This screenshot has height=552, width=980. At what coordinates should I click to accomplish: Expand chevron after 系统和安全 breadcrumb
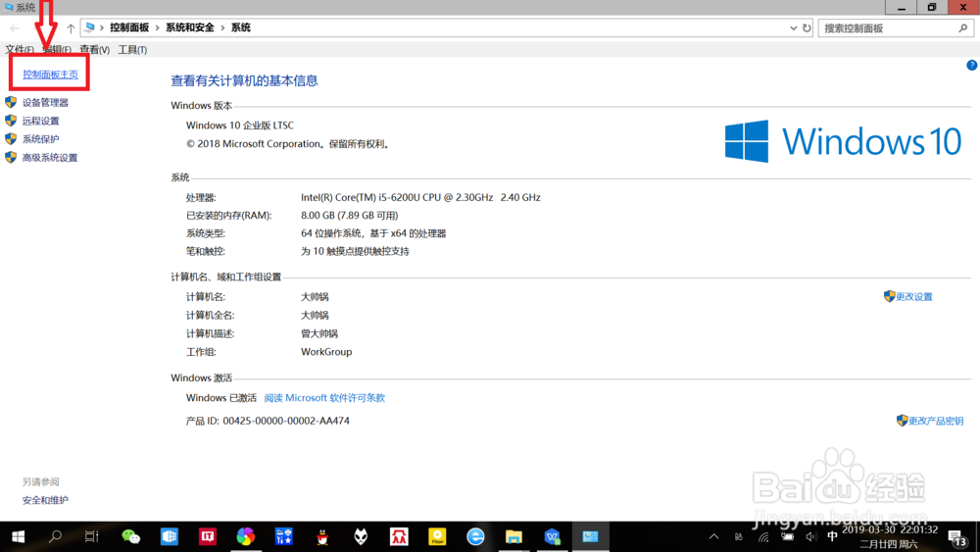[x=222, y=27]
